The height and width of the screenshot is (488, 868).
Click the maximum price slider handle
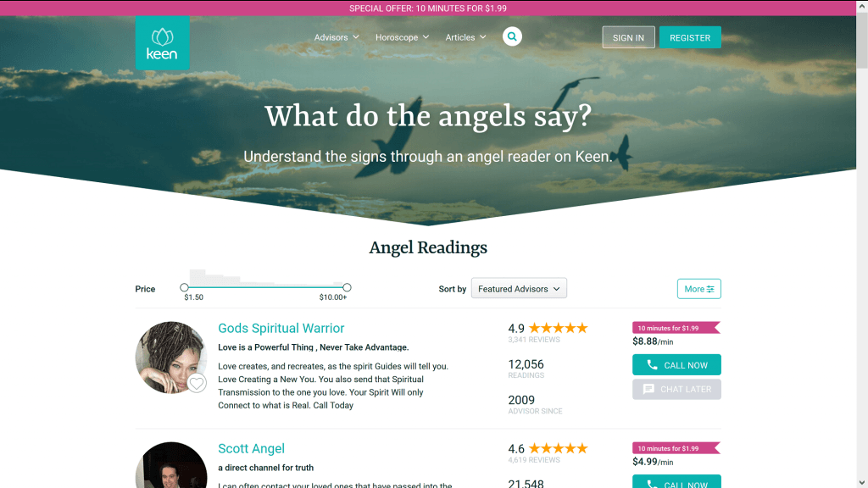(347, 287)
